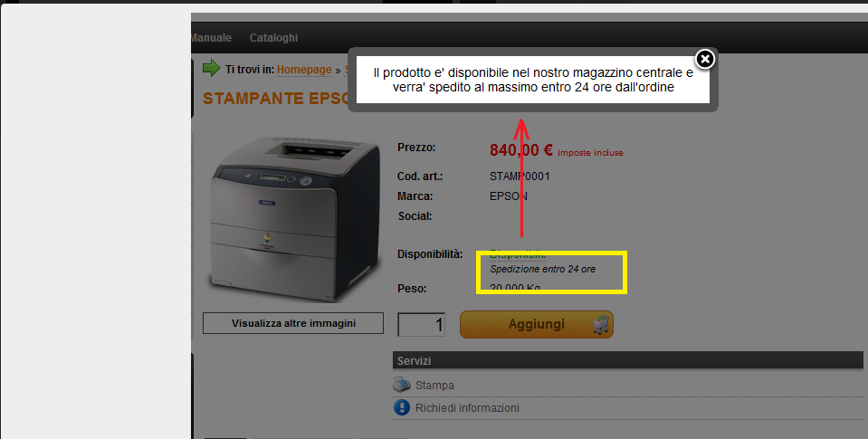The image size is (868, 439).
Task: Open the Manuale menu item
Action: (x=211, y=38)
